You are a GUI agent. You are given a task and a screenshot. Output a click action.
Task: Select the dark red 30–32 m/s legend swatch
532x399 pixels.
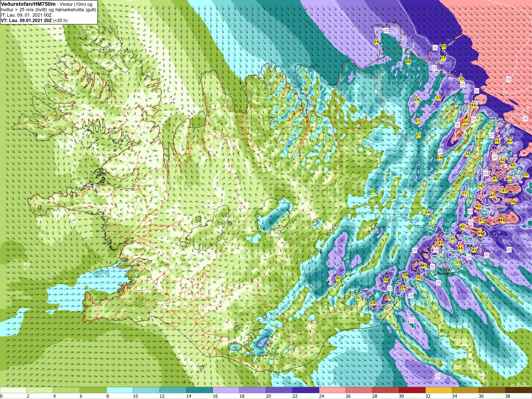pos(412,390)
